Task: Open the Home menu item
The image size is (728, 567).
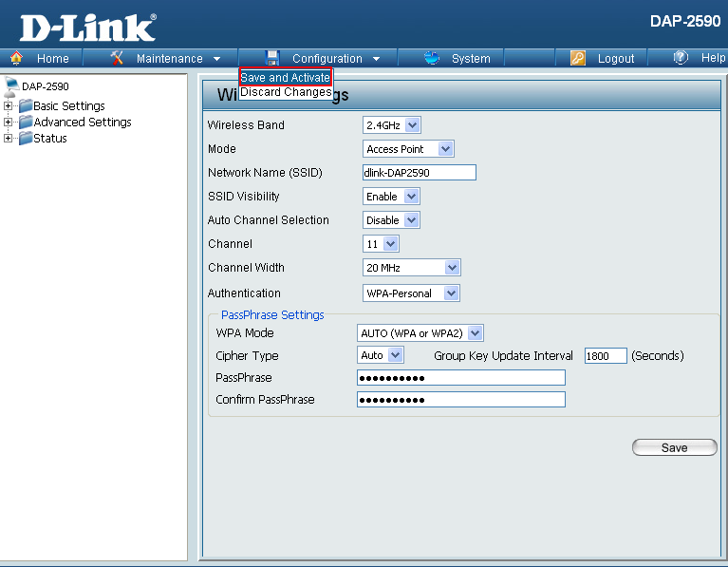Action: [x=53, y=59]
